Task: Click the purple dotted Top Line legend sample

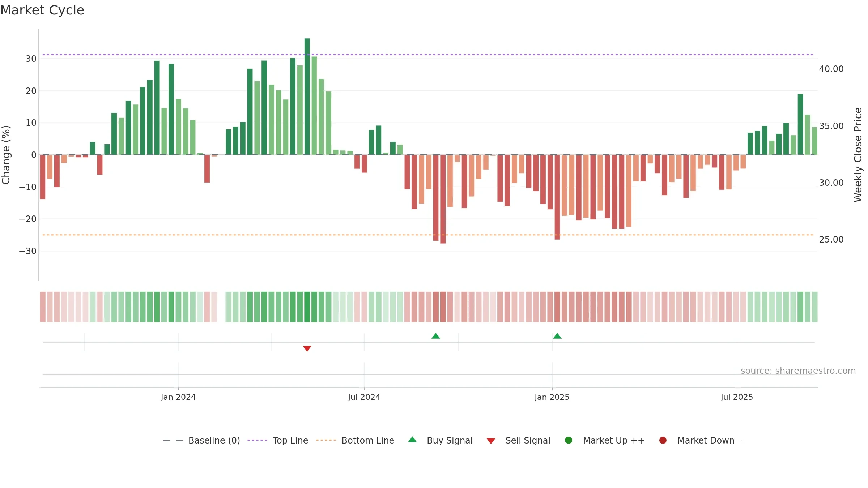Action: 257,440
